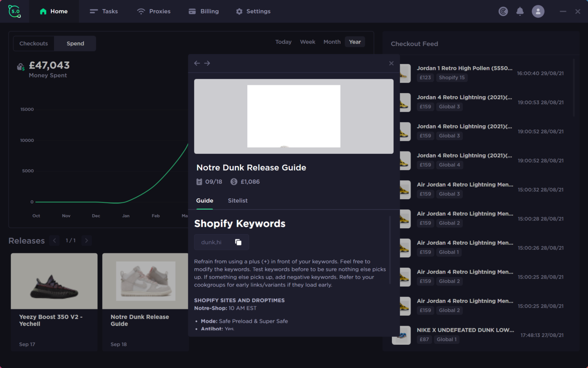This screenshot has height=368, width=588.
Task: Click the calendar icon beside 09/18
Action: (x=199, y=182)
